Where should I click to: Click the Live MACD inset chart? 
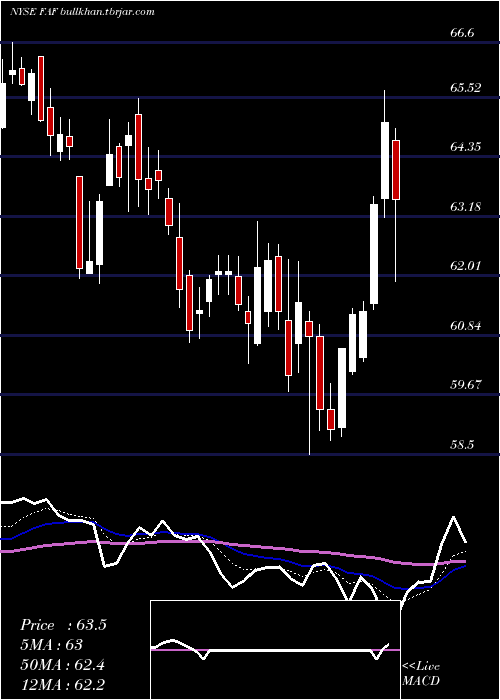(275, 650)
